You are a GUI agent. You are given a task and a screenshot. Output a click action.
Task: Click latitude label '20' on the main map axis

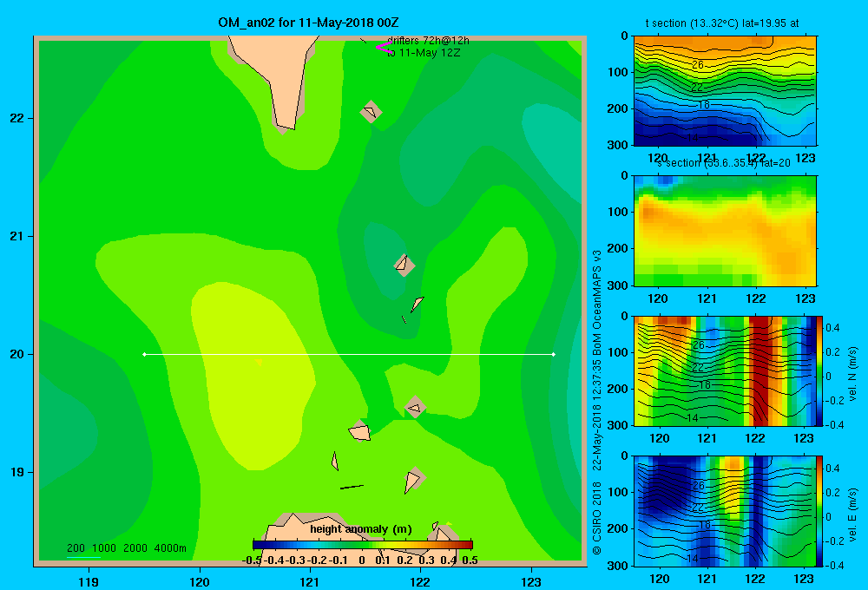point(17,354)
